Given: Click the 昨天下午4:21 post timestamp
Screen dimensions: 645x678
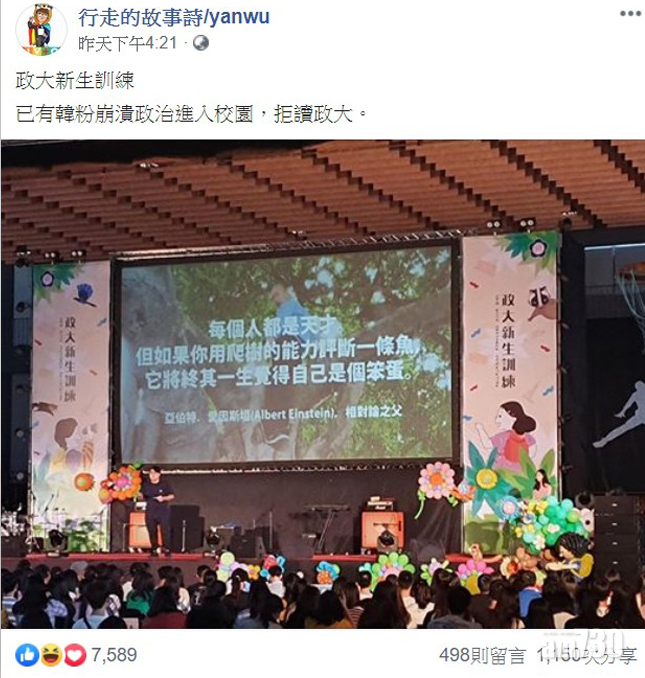Looking at the screenshot, I should point(128,43).
